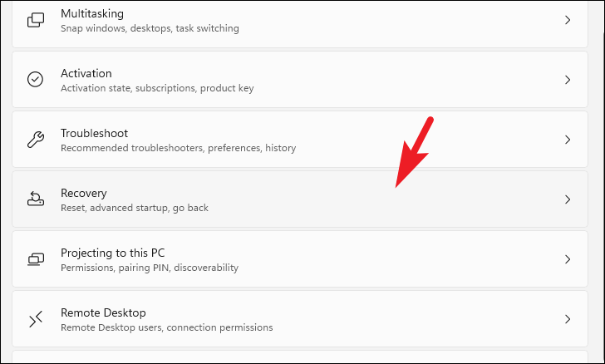The height and width of the screenshot is (364, 605).
Task: Click the Multitasking overlapping windows icon
Action: [36, 20]
